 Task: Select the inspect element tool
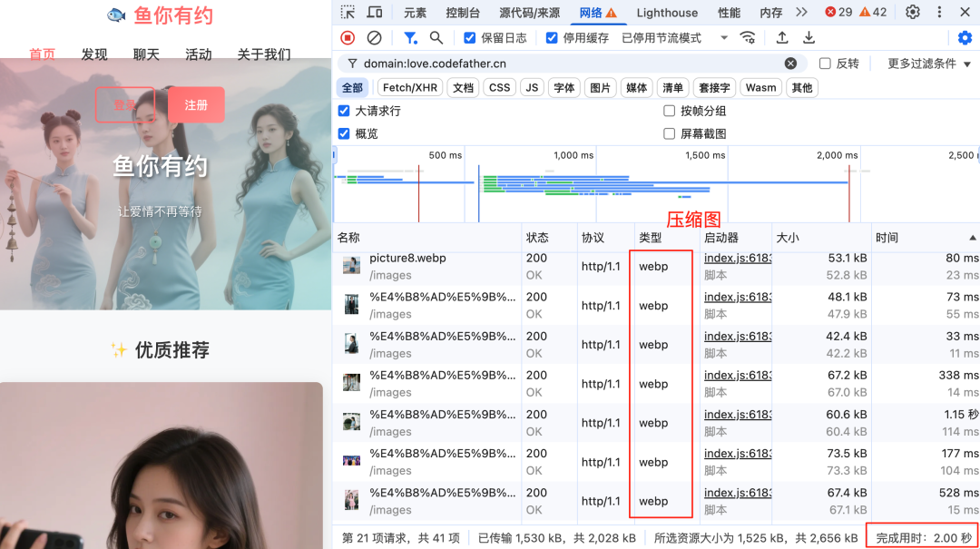(x=346, y=12)
